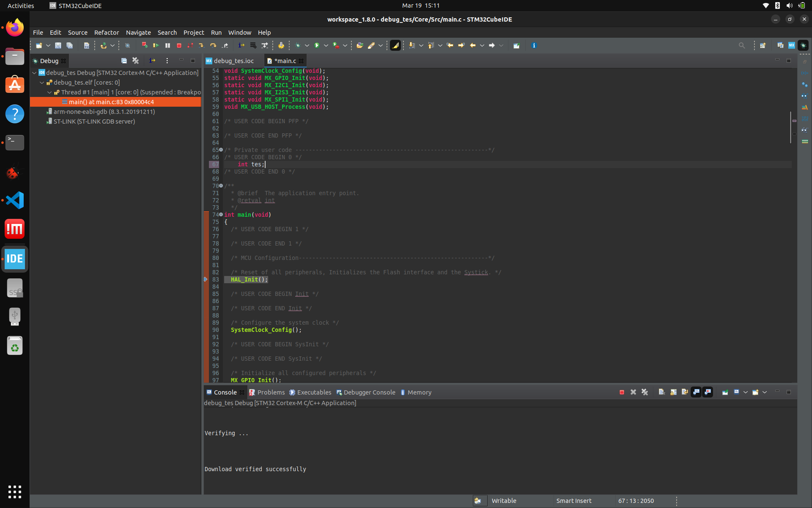Click the Disconnect debug icon
The height and width of the screenshot is (508, 812).
(190, 46)
